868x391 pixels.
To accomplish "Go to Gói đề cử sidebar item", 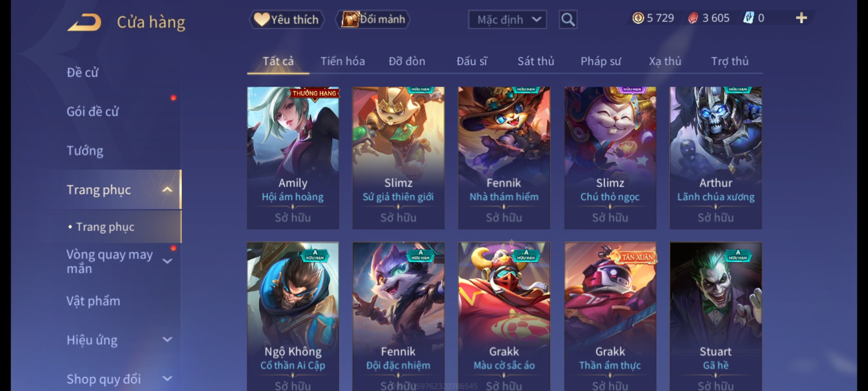I will tap(93, 112).
